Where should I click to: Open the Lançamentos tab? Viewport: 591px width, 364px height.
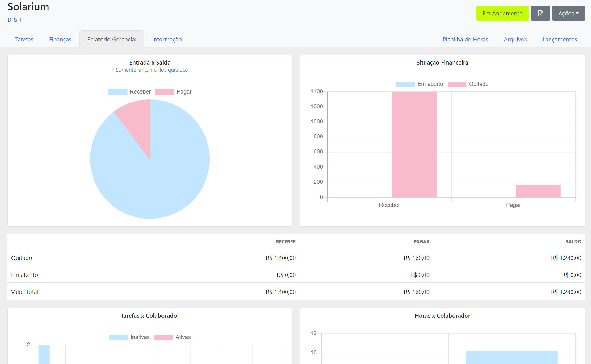[x=560, y=39]
